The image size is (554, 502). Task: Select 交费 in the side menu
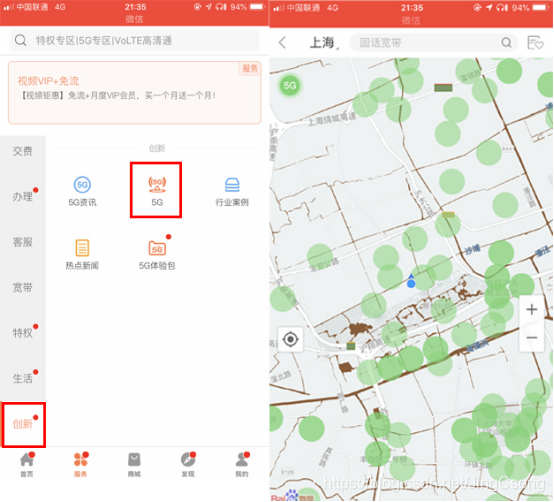[23, 151]
